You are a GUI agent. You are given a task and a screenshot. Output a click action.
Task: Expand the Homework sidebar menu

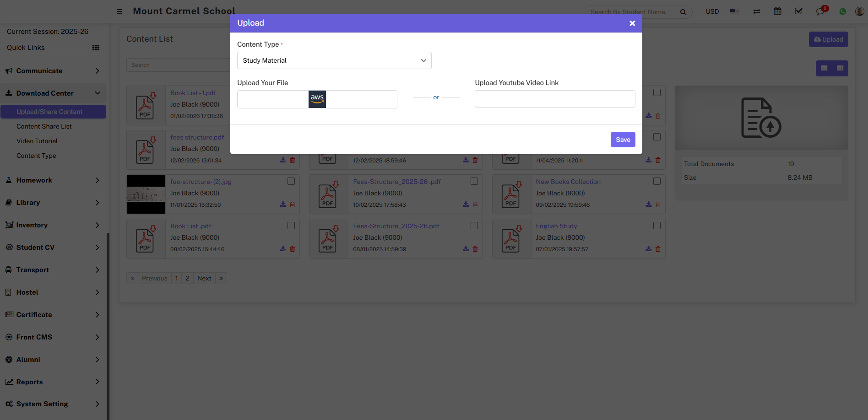53,180
